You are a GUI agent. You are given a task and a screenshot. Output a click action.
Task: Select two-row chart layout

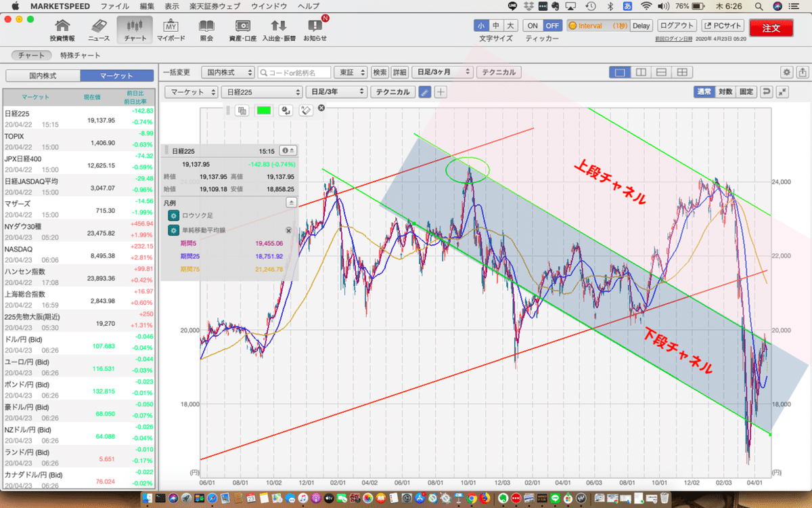662,72
